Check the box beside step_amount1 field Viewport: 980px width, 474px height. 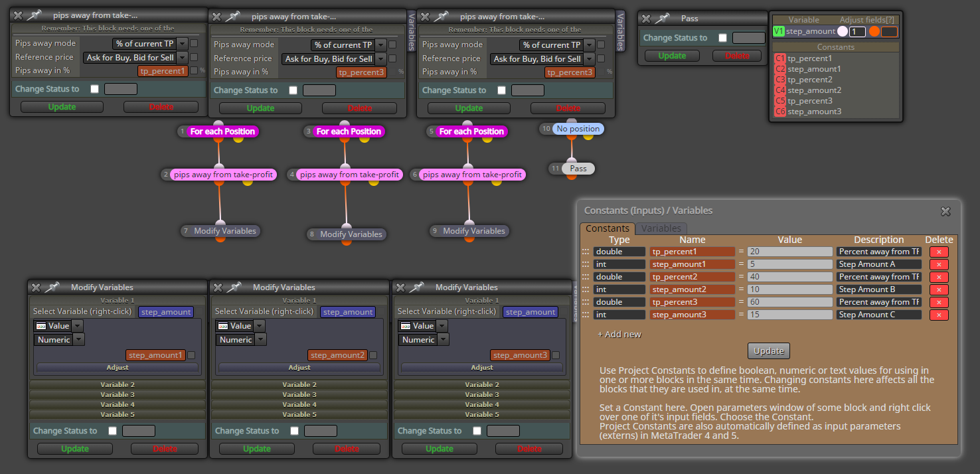tap(191, 355)
